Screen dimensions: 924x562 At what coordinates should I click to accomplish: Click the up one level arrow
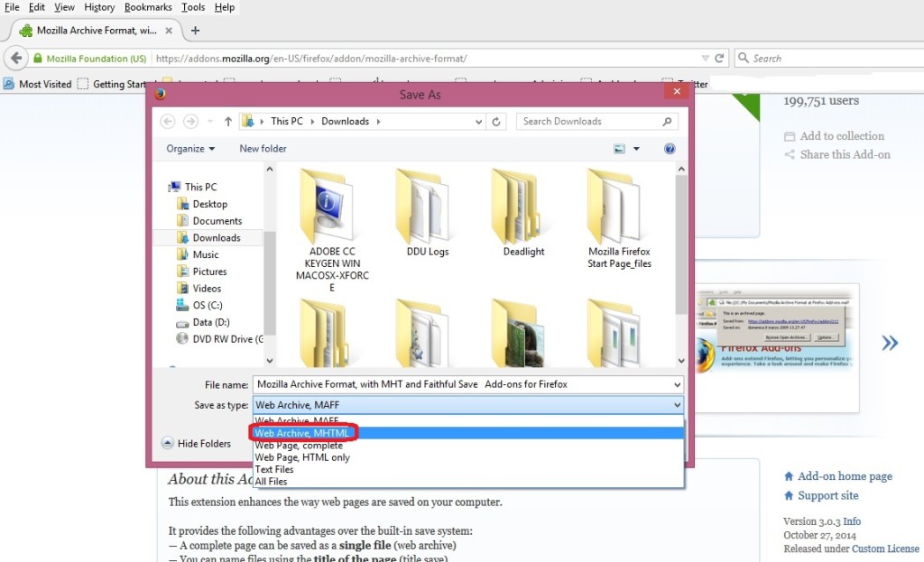228,122
